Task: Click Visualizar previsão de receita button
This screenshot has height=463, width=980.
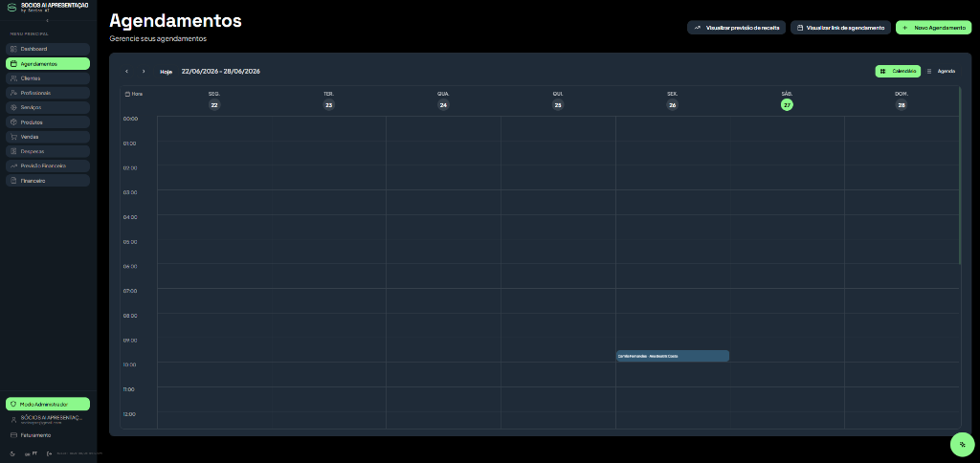Action: [x=736, y=28]
